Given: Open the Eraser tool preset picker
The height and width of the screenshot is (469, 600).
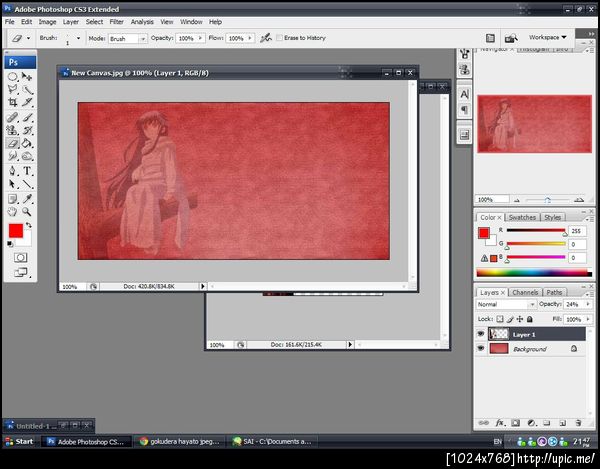Looking at the screenshot, I should click(28, 38).
